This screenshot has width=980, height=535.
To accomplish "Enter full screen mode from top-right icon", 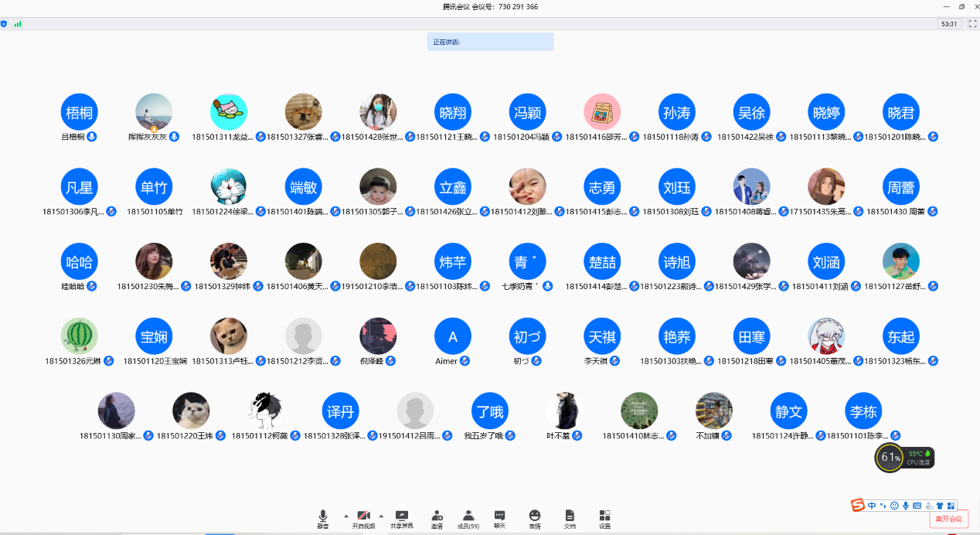I will 972,24.
